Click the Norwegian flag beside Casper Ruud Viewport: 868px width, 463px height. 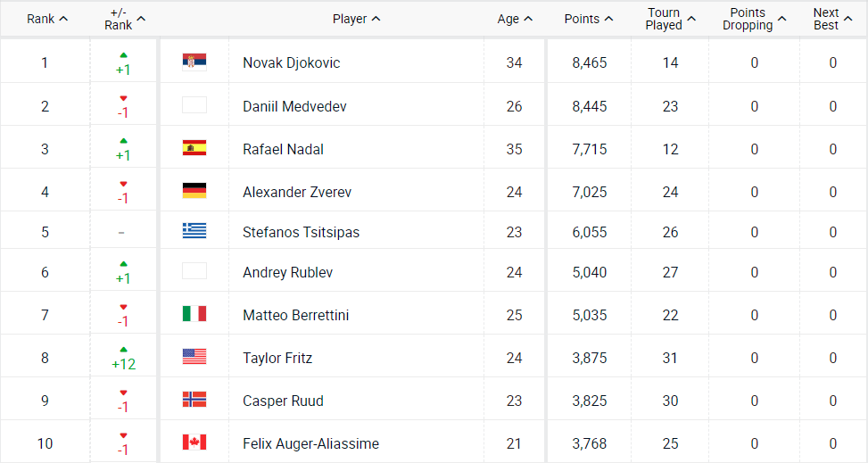coord(194,401)
